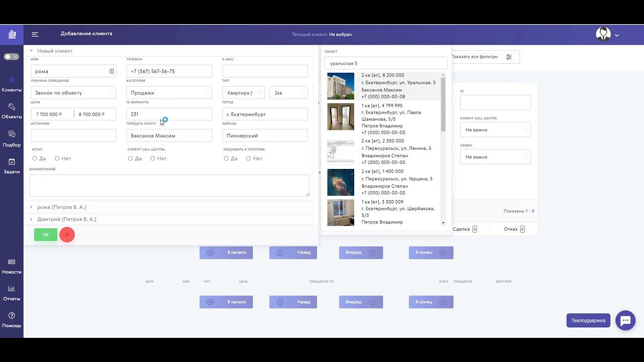Open the user account dropdown arrow

tap(616, 35)
